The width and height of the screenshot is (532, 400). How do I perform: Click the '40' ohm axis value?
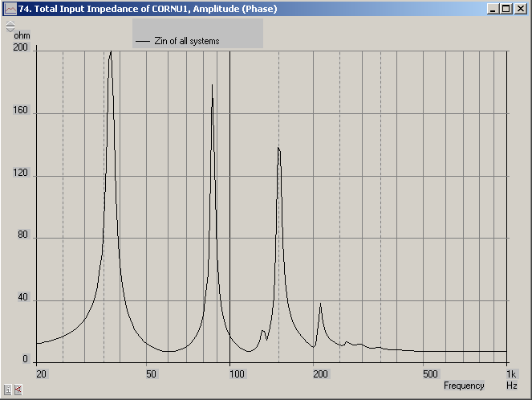pyautogui.click(x=22, y=297)
